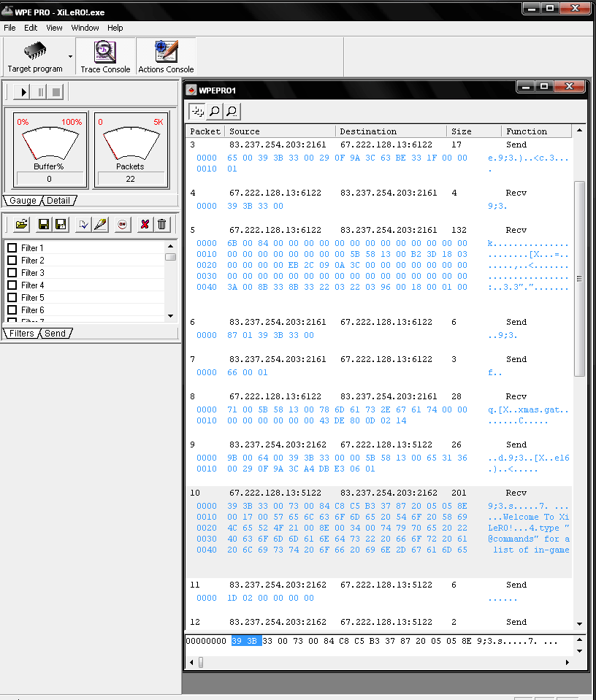Turn on the Filter 6 checkbox
Image resolution: width=596 pixels, height=700 pixels.
[x=12, y=309]
